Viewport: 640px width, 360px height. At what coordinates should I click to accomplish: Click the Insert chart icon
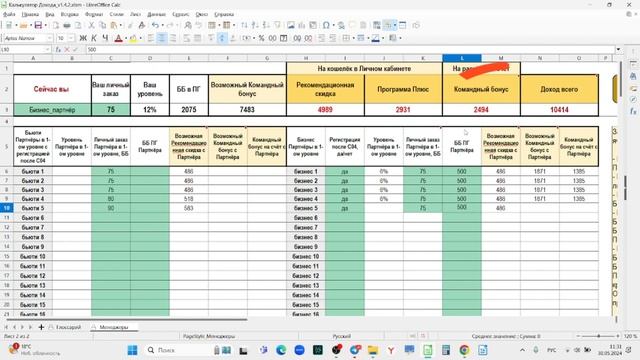pyautogui.click(x=302, y=25)
